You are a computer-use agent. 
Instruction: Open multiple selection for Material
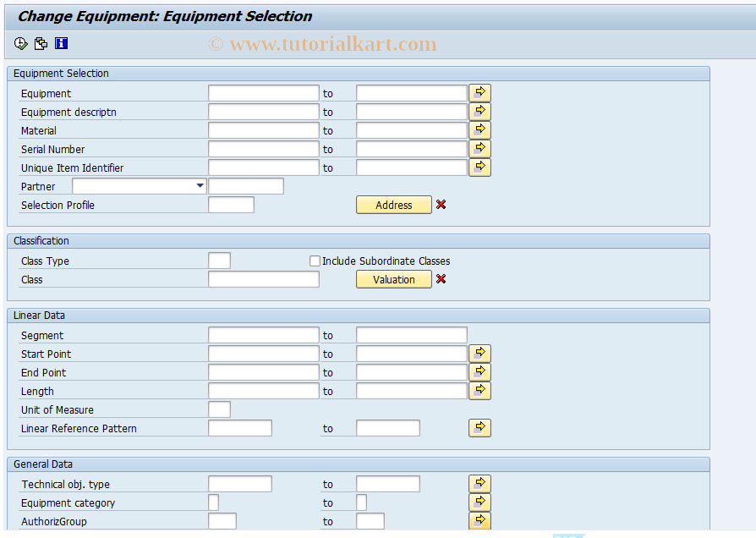coord(479,129)
